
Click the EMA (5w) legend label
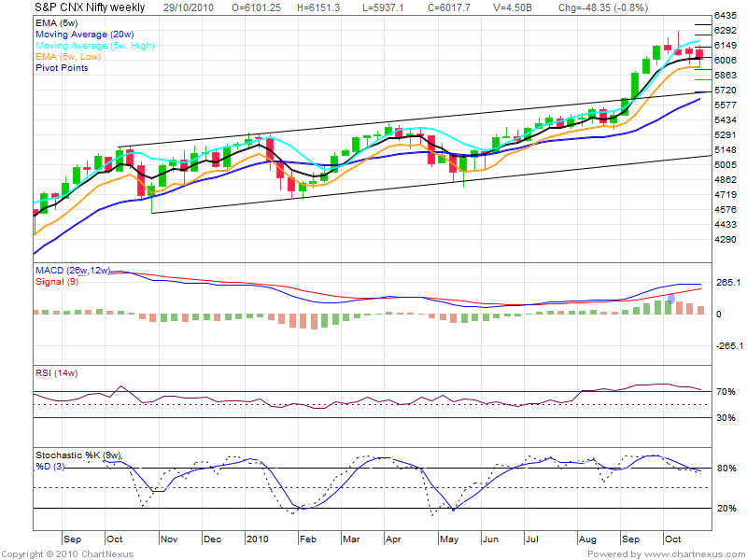58,23
